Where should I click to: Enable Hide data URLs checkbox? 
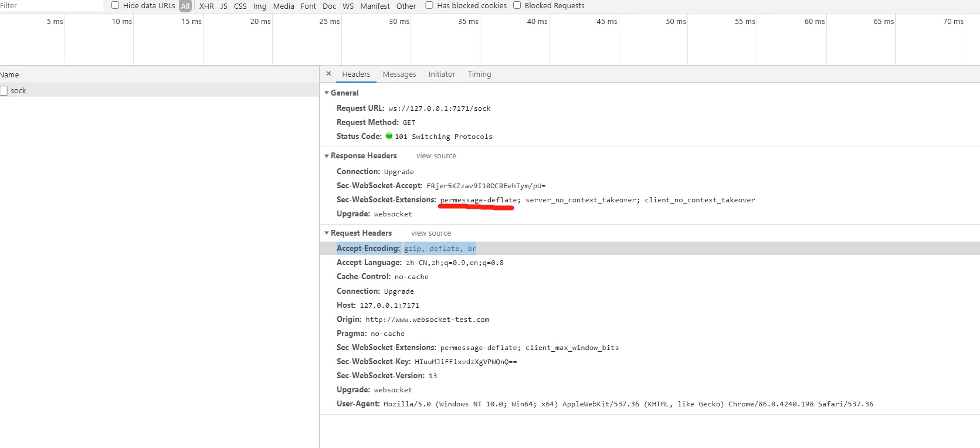(x=116, y=5)
